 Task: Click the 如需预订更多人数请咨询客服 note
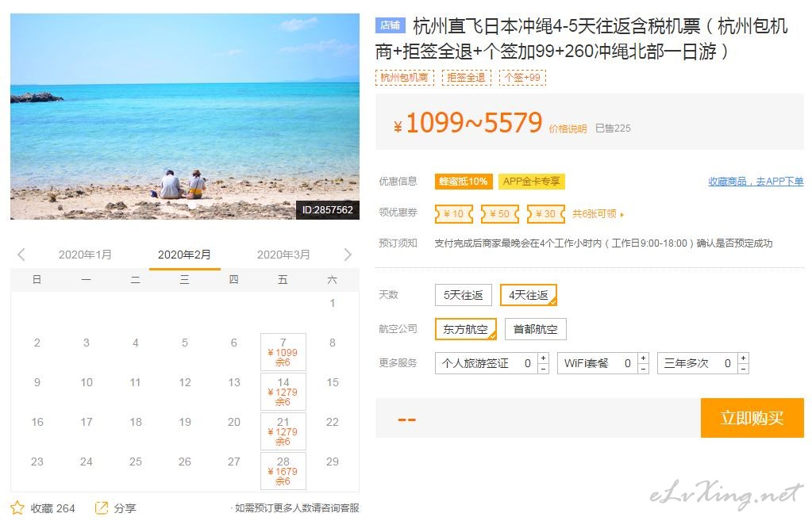[x=295, y=508]
